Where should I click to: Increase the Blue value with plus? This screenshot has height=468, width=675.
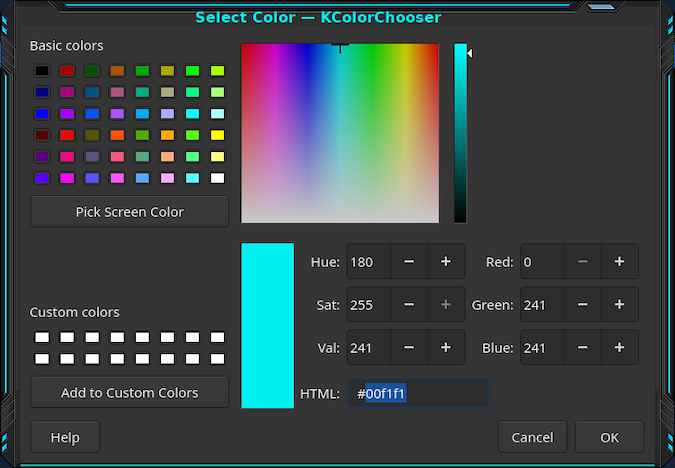(619, 348)
